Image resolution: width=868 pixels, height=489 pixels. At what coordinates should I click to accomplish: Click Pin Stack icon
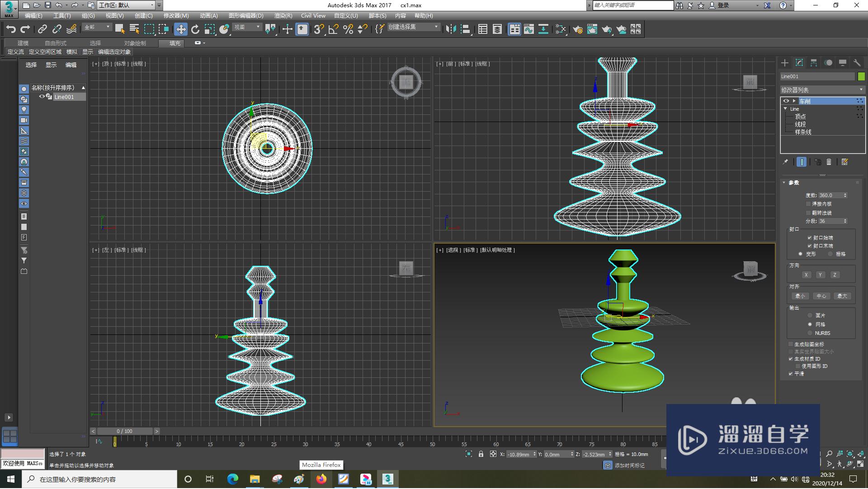click(x=785, y=162)
